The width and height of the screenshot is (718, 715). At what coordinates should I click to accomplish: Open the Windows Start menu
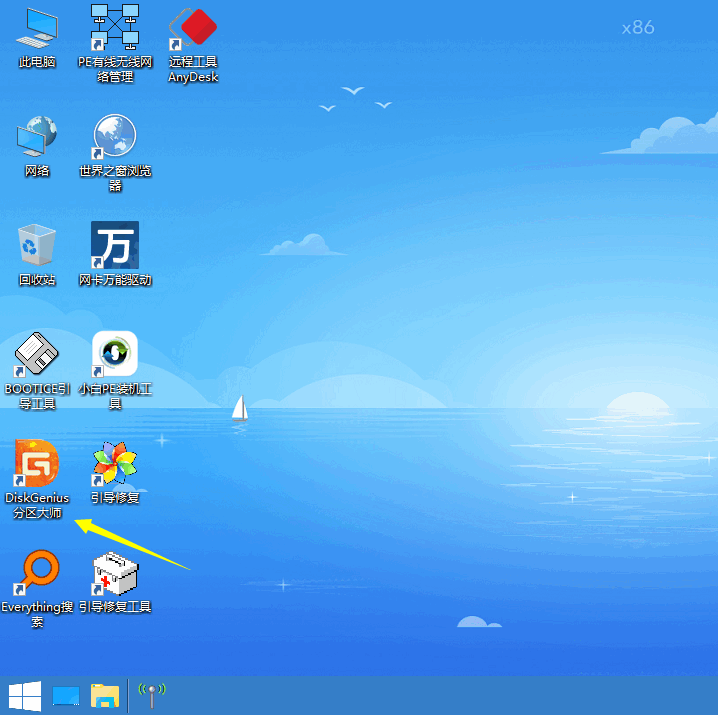tap(24, 695)
